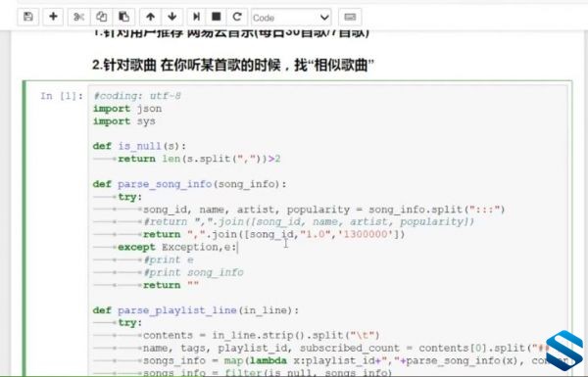Image resolution: width=588 pixels, height=377 pixels.
Task: Click 'return len(s.split(","))>2' line
Action: [199, 159]
